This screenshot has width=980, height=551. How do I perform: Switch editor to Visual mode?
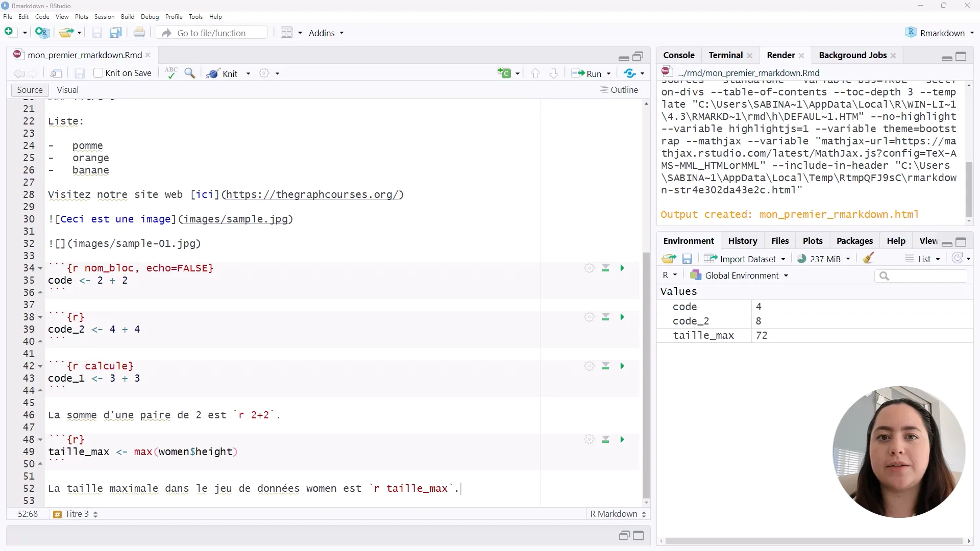coord(67,90)
